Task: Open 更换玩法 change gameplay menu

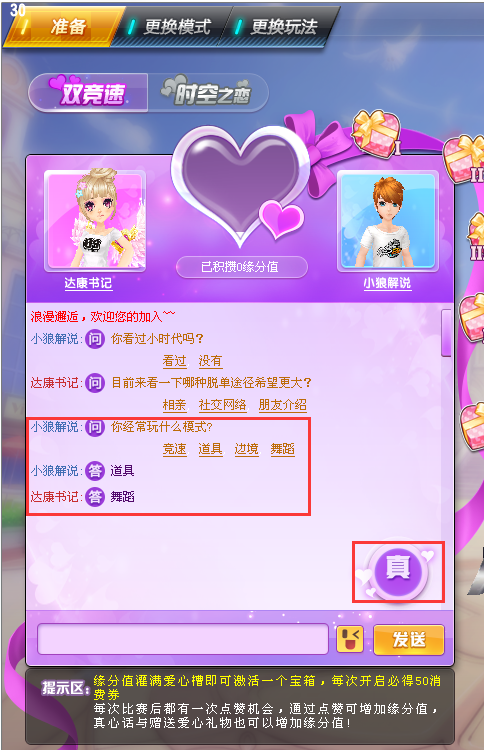Action: pyautogui.click(x=280, y=27)
